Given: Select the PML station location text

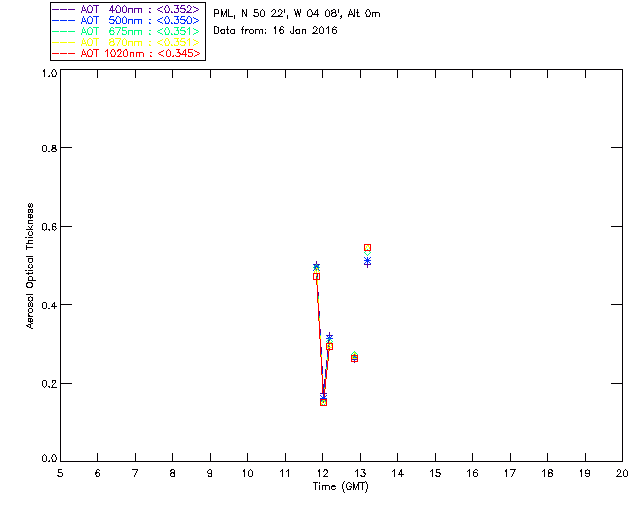Looking at the screenshot, I should 297,14.
